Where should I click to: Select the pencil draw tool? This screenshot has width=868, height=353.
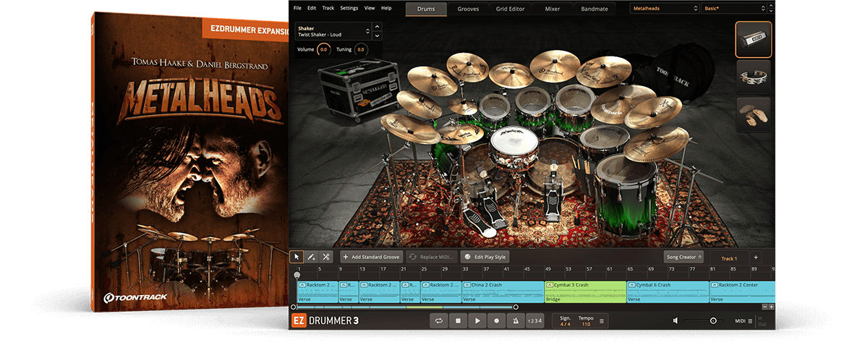311,257
